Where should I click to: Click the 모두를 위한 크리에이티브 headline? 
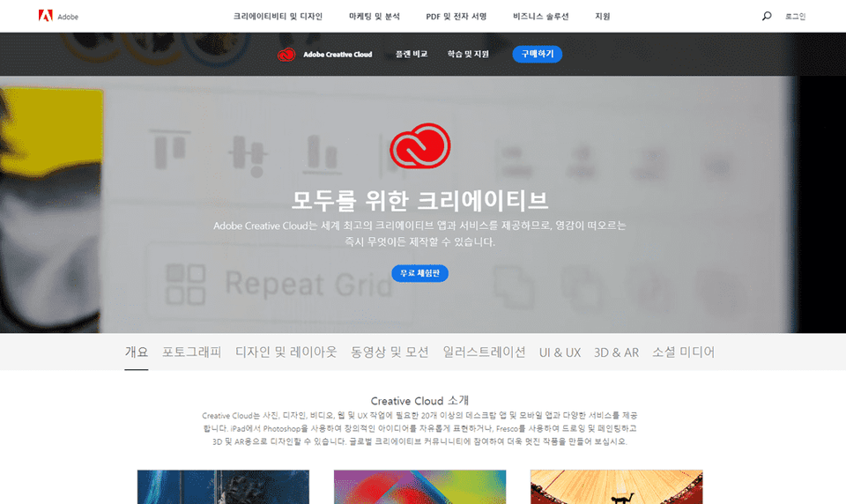pos(419,200)
